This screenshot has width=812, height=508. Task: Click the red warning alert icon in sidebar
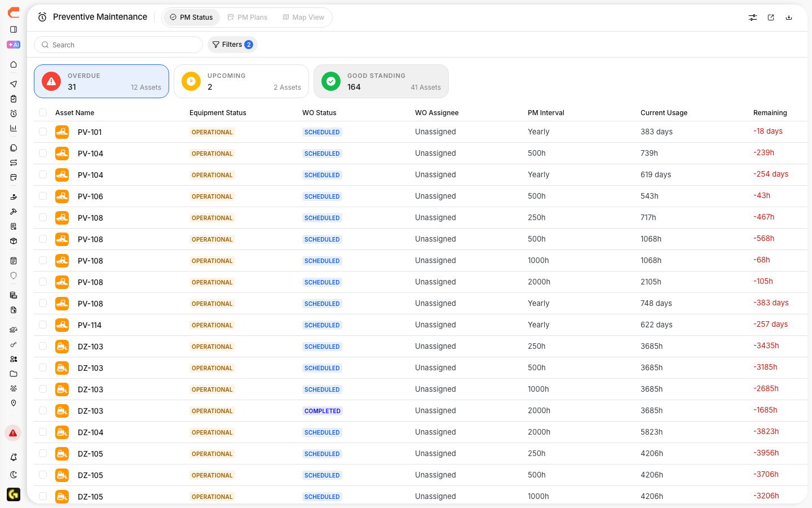pyautogui.click(x=13, y=433)
